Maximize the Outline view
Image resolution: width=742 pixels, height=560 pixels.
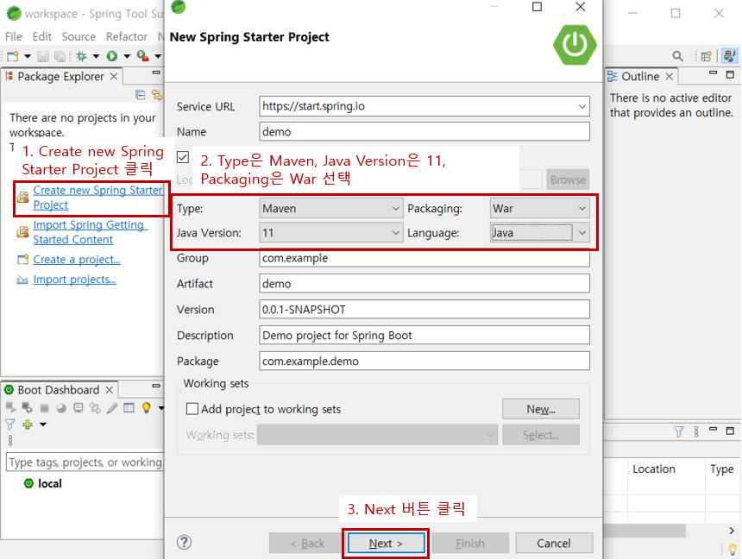coord(730,74)
